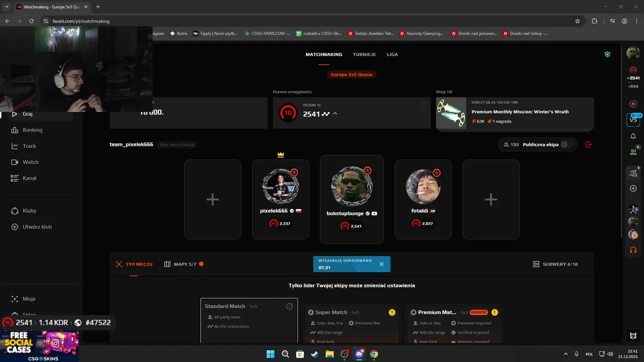Screen dimensions: 644x362
Task: Add player in leftmost empty slot
Action: pyautogui.click(x=212, y=200)
